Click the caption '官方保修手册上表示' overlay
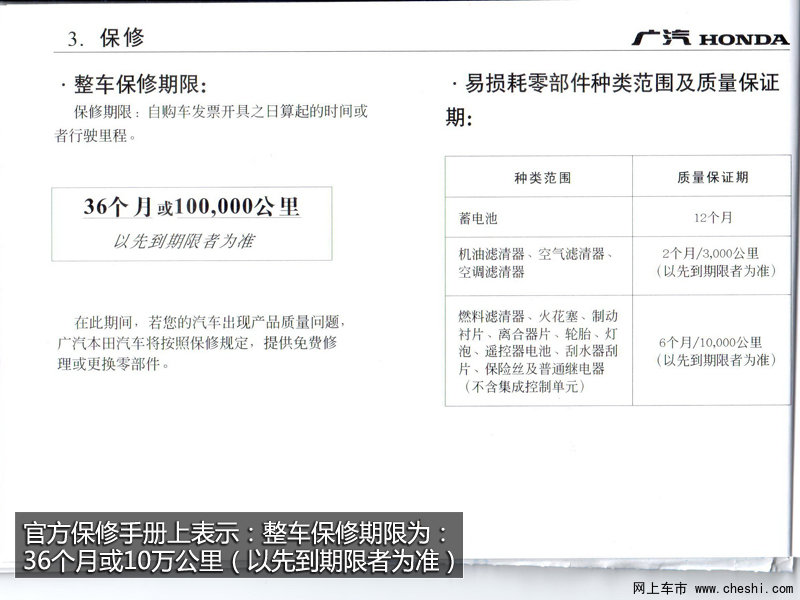Image resolution: width=800 pixels, height=600 pixels. pyautogui.click(x=239, y=545)
